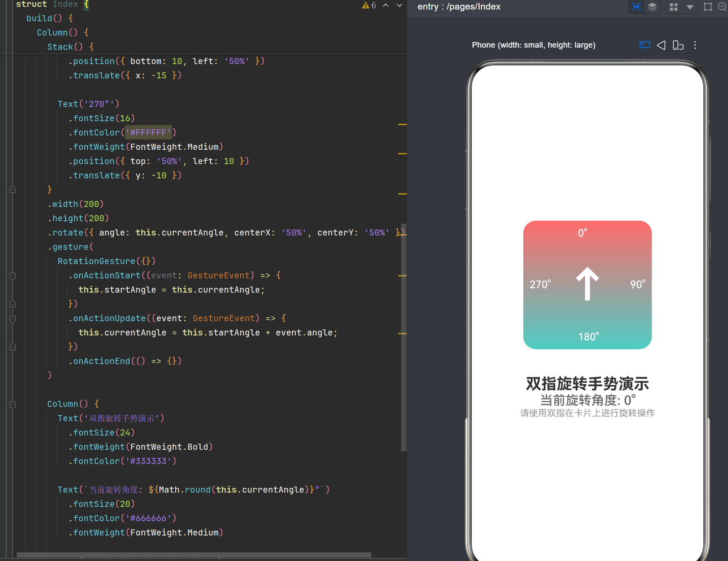Collapse fold marker at Stack closing brace
This screenshot has width=728, height=561.
(13, 190)
